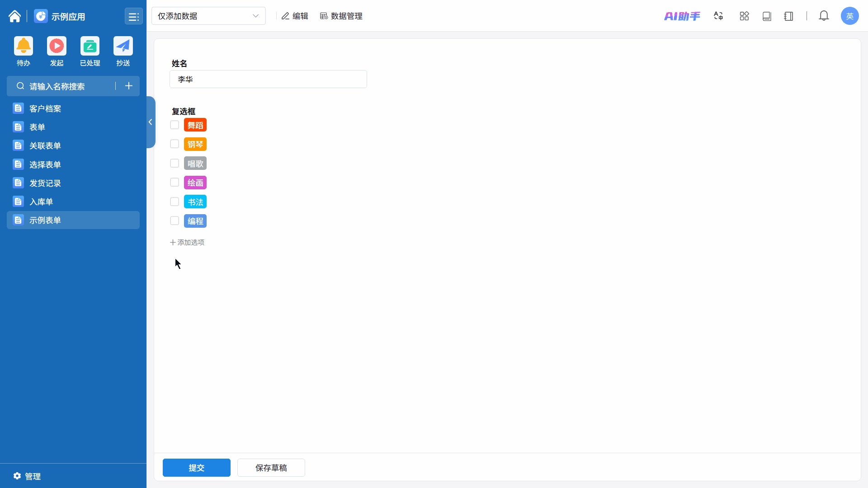Open 数据管理 in top bar
Screen dimensions: 868x488
pos(341,16)
